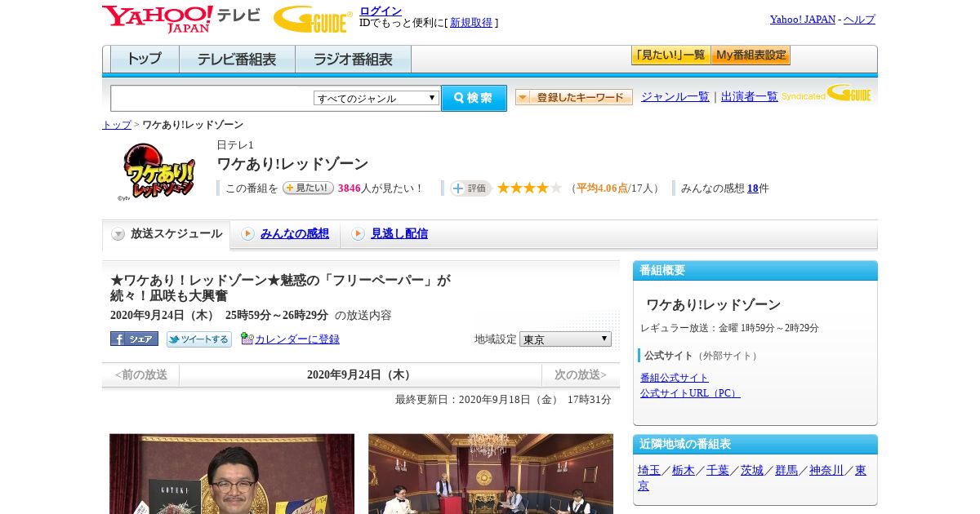Focus the program search input field
The image size is (980, 514).
(212, 98)
